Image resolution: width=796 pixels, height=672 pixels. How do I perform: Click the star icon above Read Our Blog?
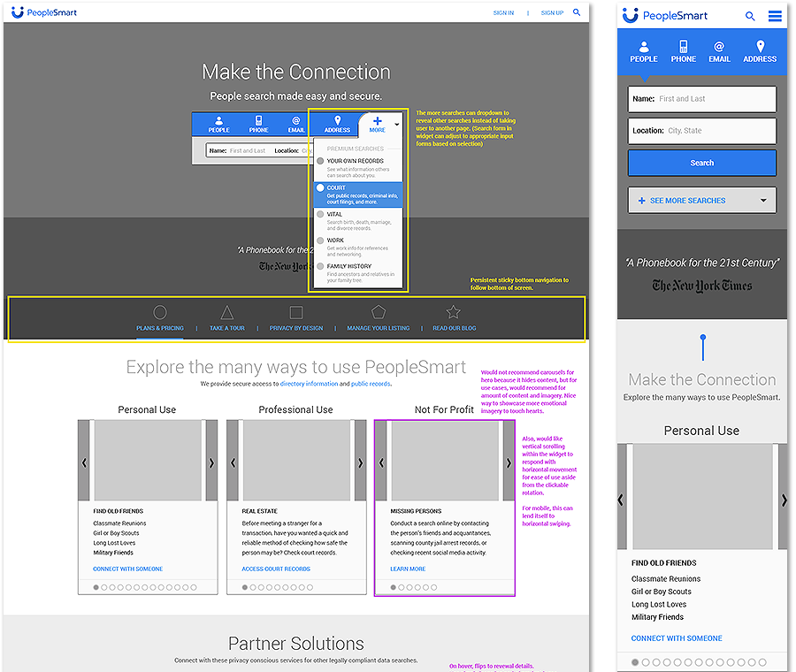(454, 311)
